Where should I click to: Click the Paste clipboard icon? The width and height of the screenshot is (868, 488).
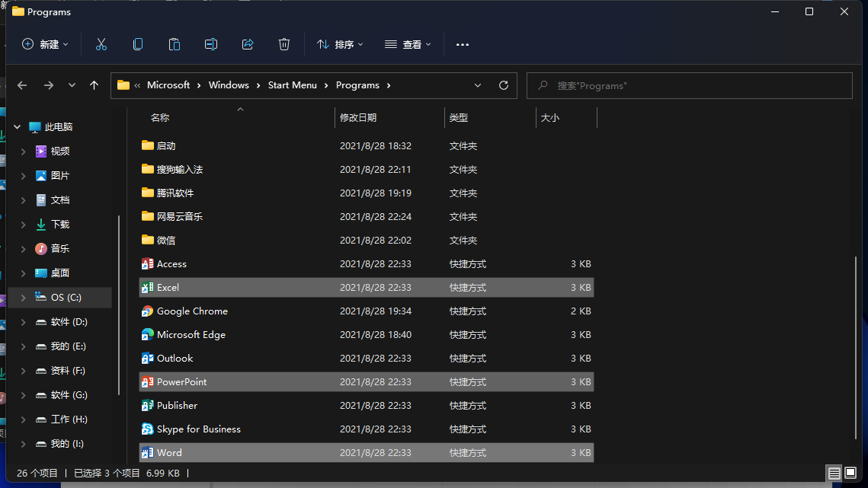pos(175,44)
